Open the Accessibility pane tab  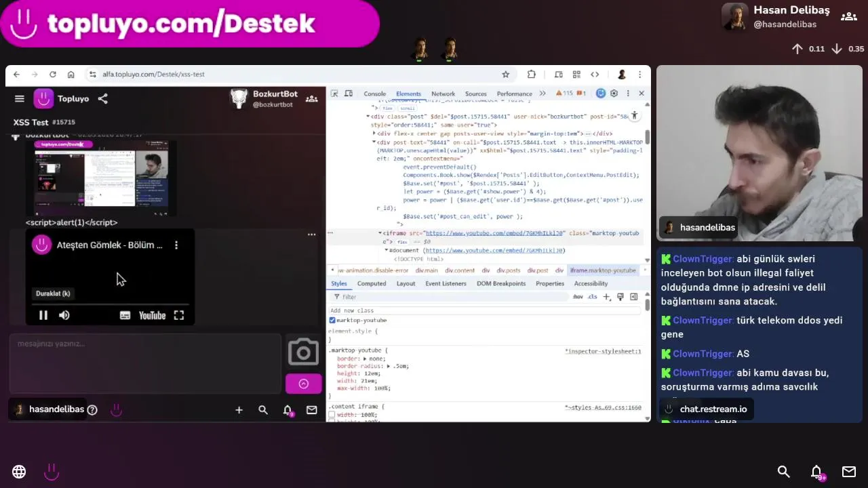click(591, 284)
